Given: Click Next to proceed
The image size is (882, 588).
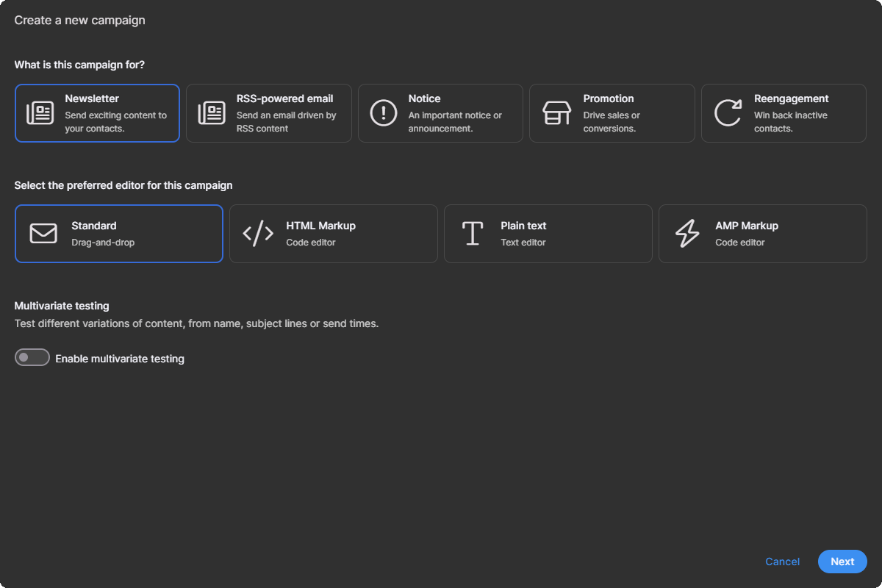Looking at the screenshot, I should click(842, 562).
